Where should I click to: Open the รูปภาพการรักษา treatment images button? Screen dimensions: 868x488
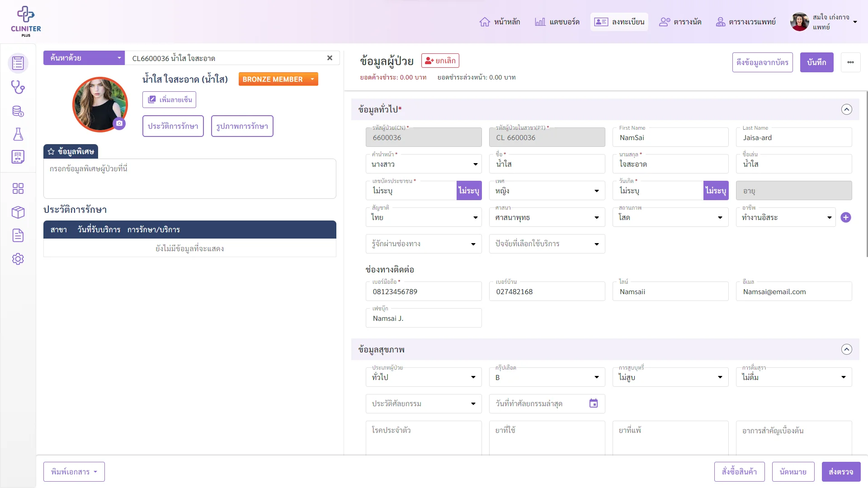[x=242, y=126]
